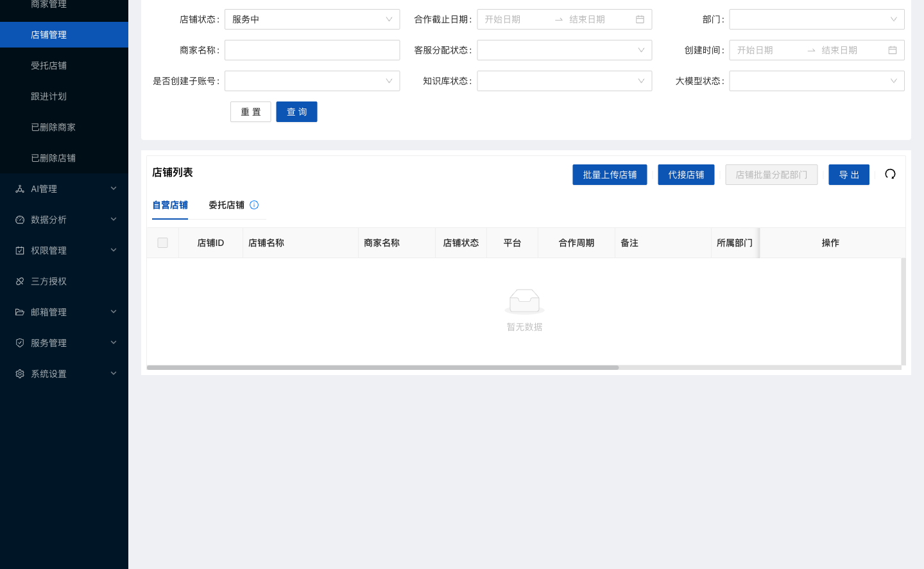Image resolution: width=924 pixels, height=569 pixels.
Task: Toggle the select-all checkbox in table header
Action: (x=163, y=243)
